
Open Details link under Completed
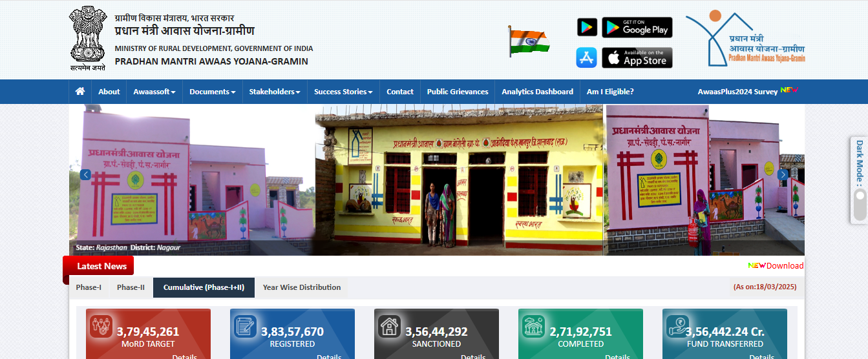tap(617, 356)
